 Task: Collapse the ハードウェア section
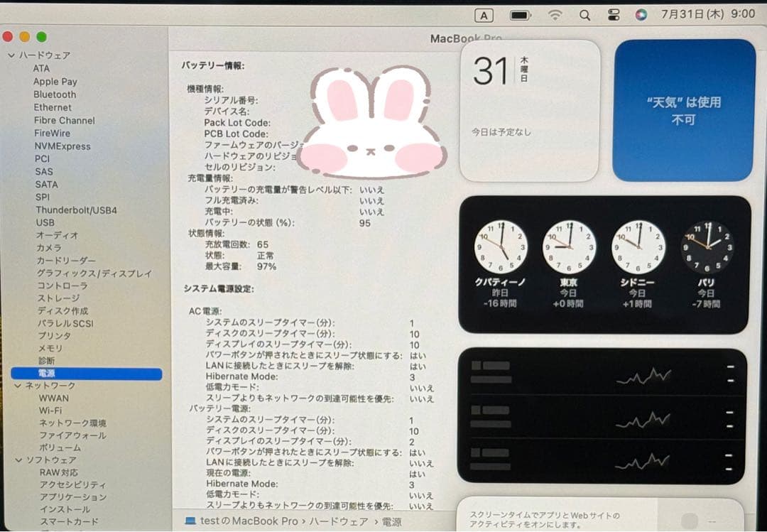(x=10, y=55)
